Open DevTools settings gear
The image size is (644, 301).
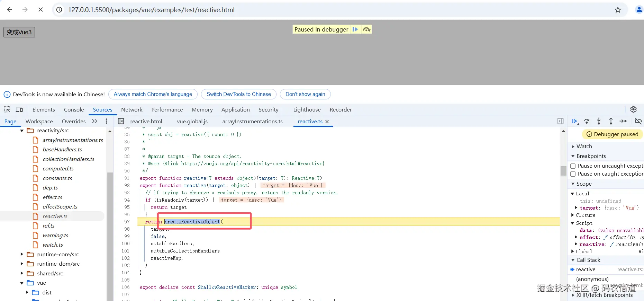tap(633, 109)
